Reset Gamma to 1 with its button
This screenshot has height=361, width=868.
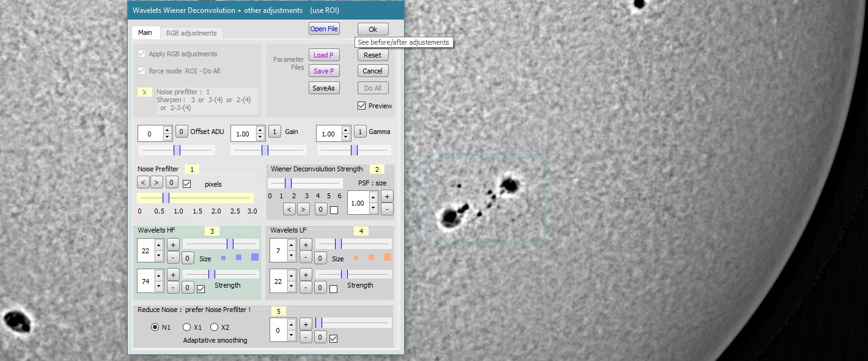tap(361, 132)
